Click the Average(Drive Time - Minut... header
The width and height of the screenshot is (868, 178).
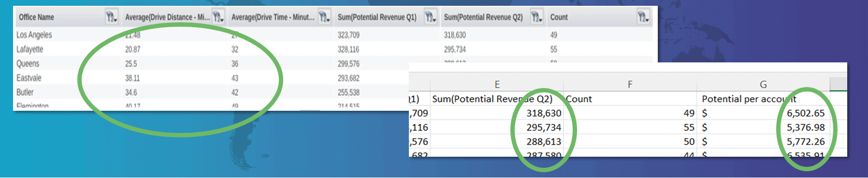(273, 17)
